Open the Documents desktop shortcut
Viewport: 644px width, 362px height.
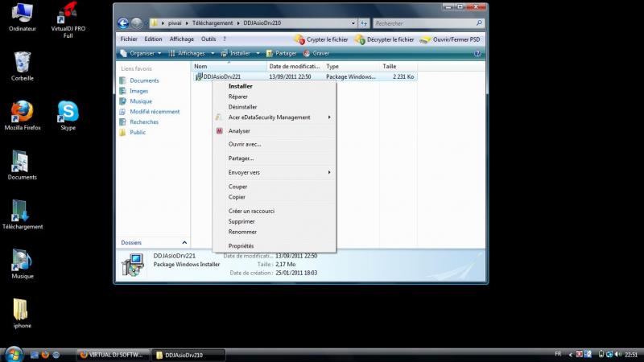click(x=23, y=165)
